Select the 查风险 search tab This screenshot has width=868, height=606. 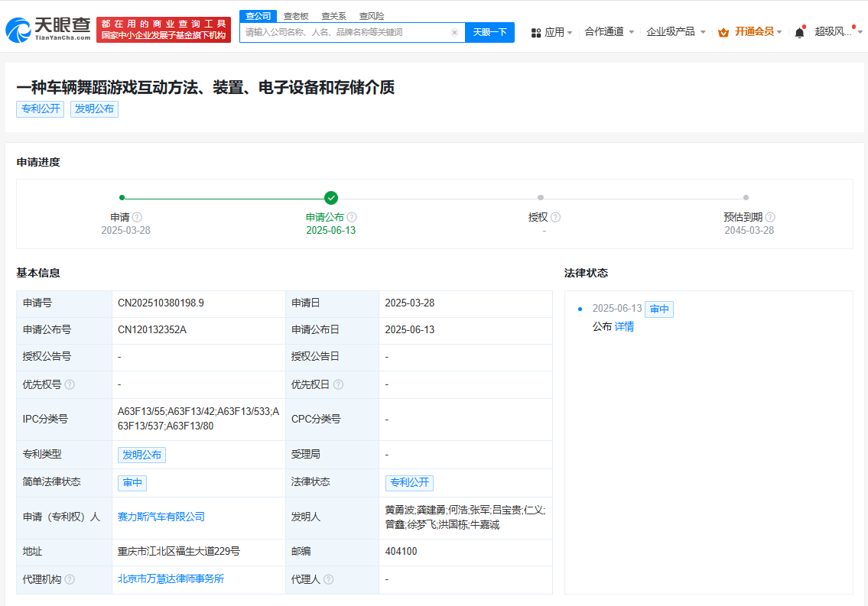pyautogui.click(x=372, y=16)
